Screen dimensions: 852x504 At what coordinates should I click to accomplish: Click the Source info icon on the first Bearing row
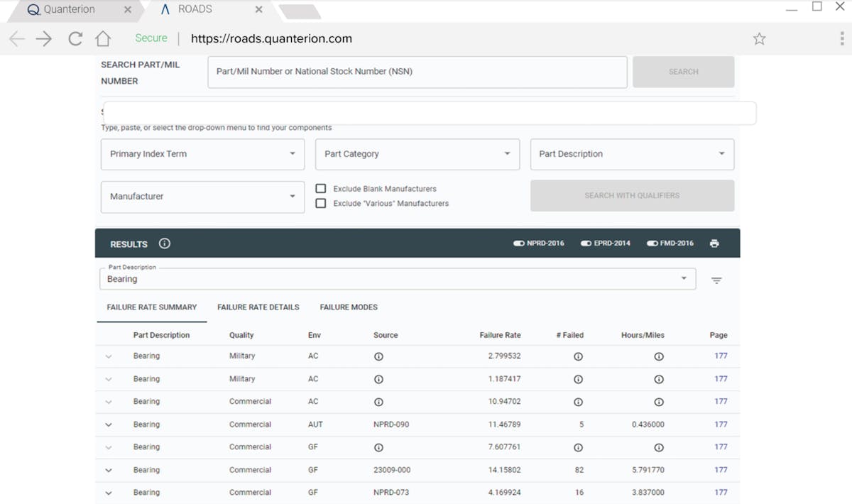click(x=378, y=356)
